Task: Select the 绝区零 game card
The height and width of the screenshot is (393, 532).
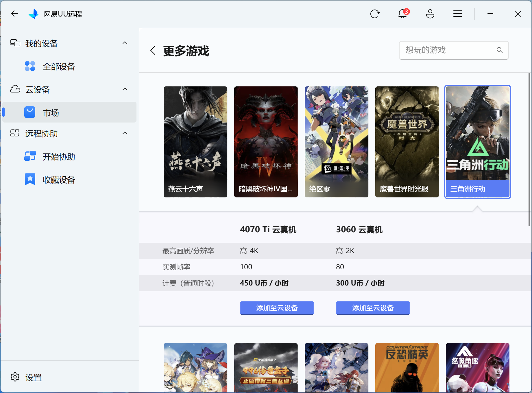Action: (x=337, y=142)
